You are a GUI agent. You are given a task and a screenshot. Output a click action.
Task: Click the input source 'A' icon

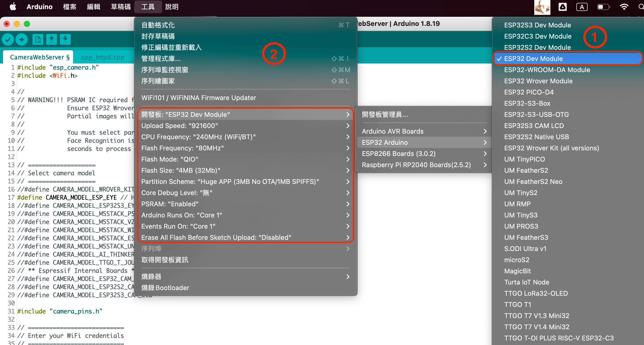click(582, 7)
